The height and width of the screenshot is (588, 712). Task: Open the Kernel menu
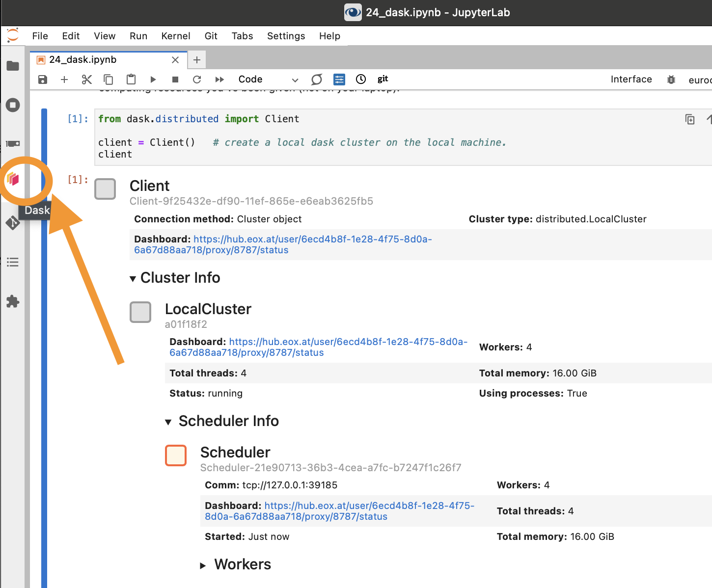click(x=176, y=36)
